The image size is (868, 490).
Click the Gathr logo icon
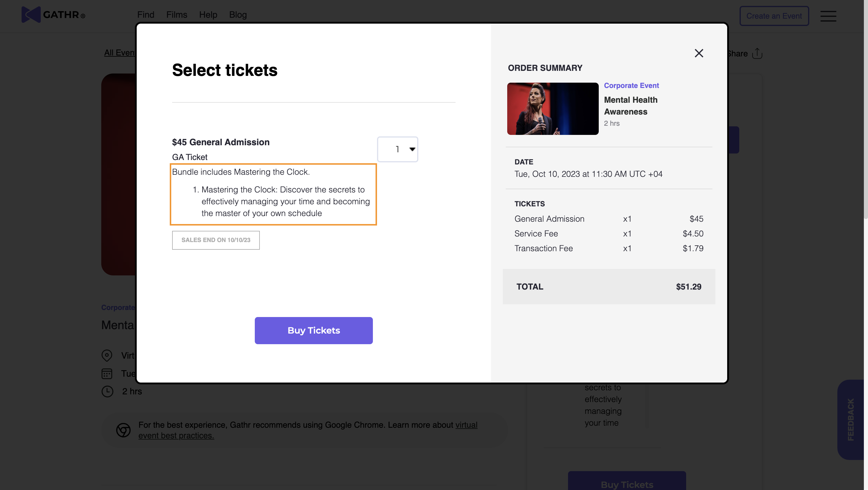click(x=31, y=14)
